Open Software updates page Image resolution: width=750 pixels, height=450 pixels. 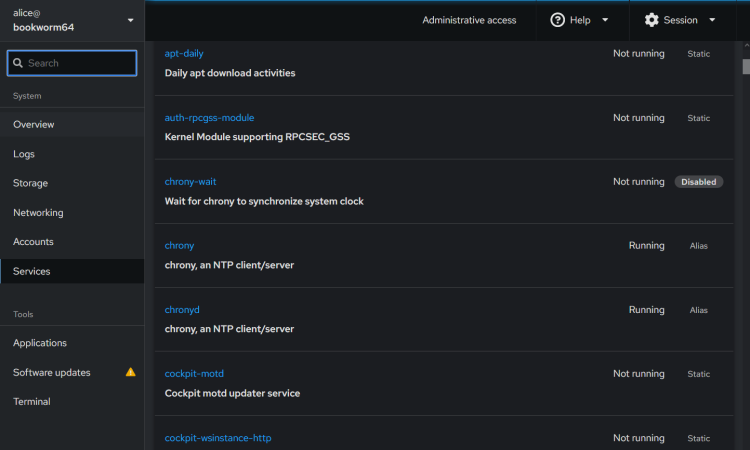coord(72,372)
